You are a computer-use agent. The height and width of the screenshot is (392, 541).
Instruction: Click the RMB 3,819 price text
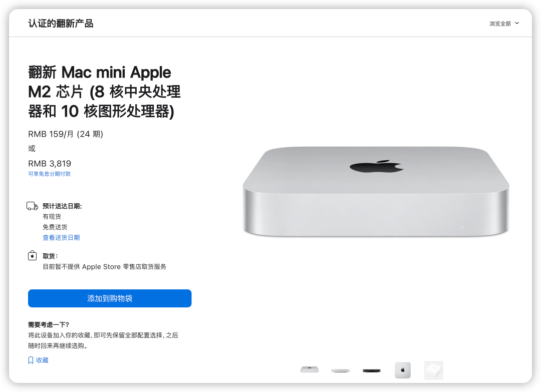click(x=50, y=163)
